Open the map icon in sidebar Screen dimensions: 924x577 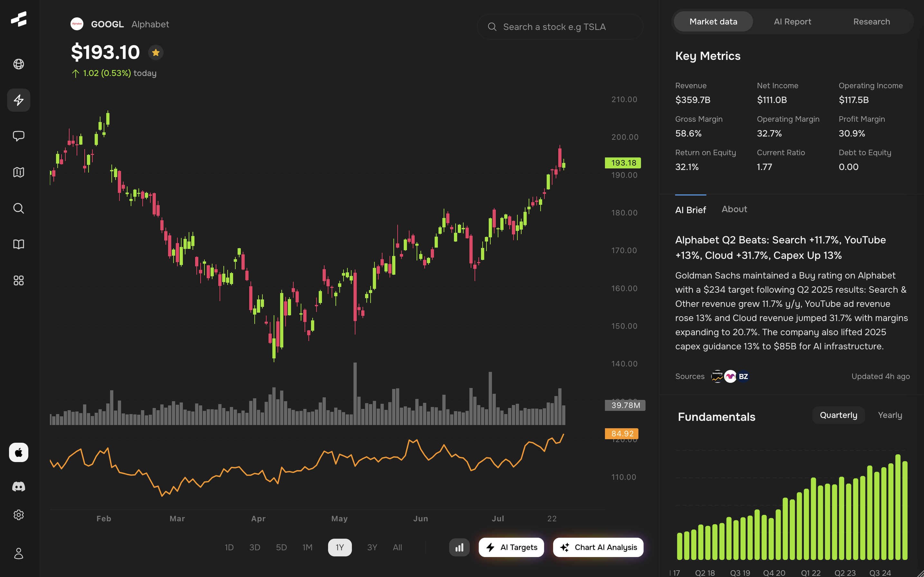click(x=19, y=172)
